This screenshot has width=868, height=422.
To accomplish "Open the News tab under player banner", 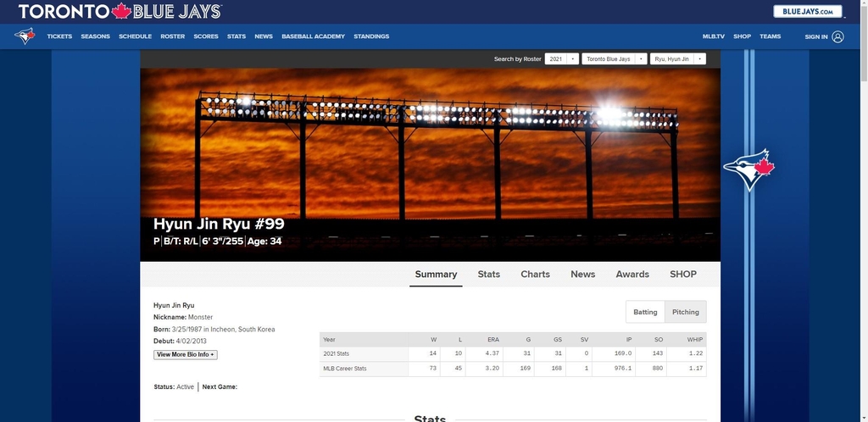I will [582, 274].
